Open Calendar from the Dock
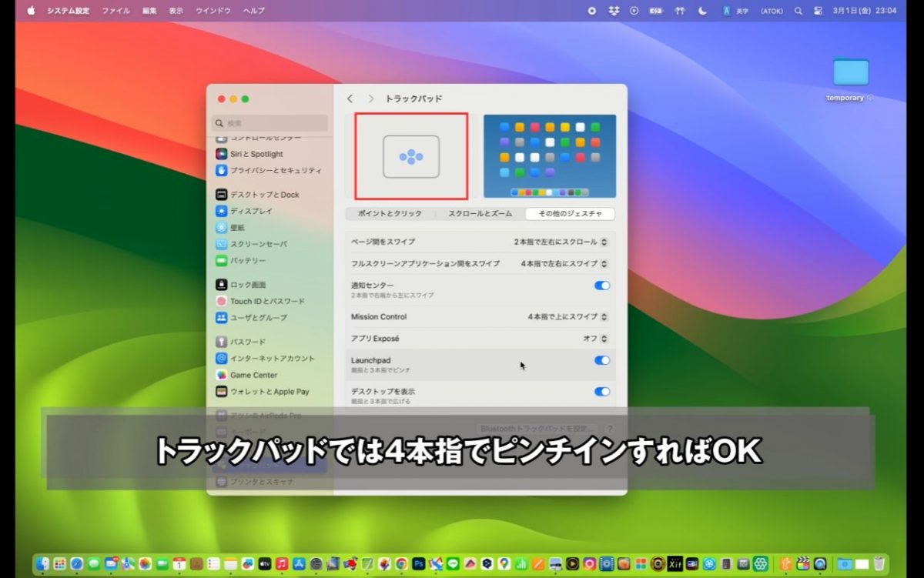Image resolution: width=924 pixels, height=578 pixels. tap(179, 563)
